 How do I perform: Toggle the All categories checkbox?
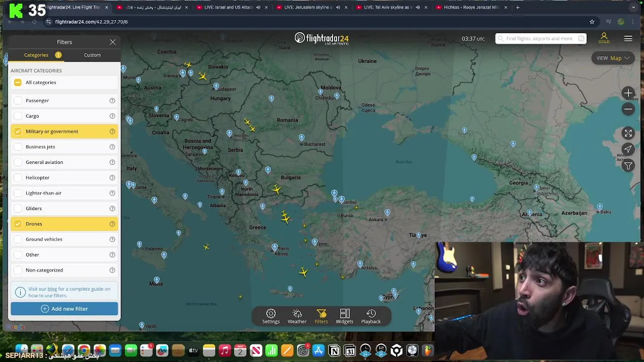(18, 82)
